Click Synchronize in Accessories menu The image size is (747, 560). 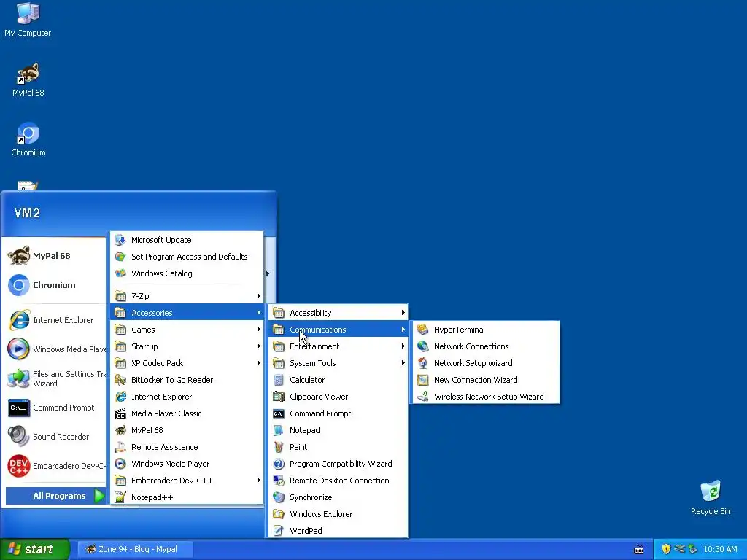coord(338,497)
